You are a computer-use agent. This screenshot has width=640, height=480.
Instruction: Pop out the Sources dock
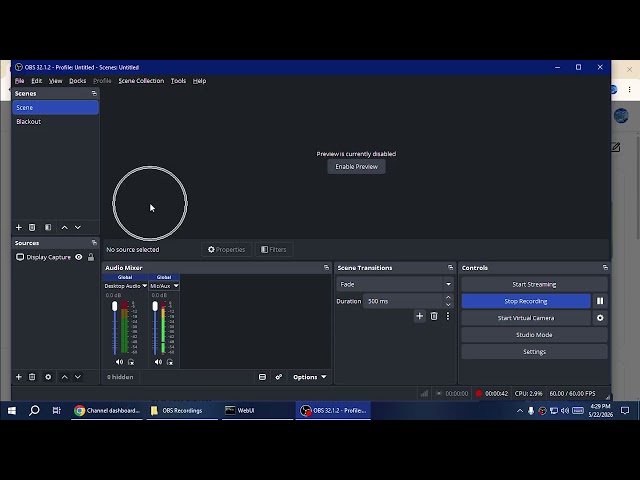94,243
